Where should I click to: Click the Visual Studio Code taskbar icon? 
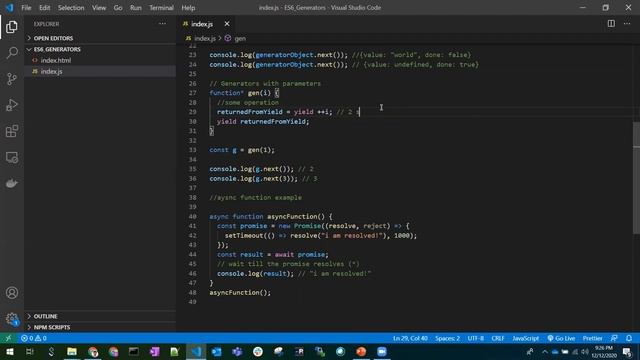pos(196,351)
